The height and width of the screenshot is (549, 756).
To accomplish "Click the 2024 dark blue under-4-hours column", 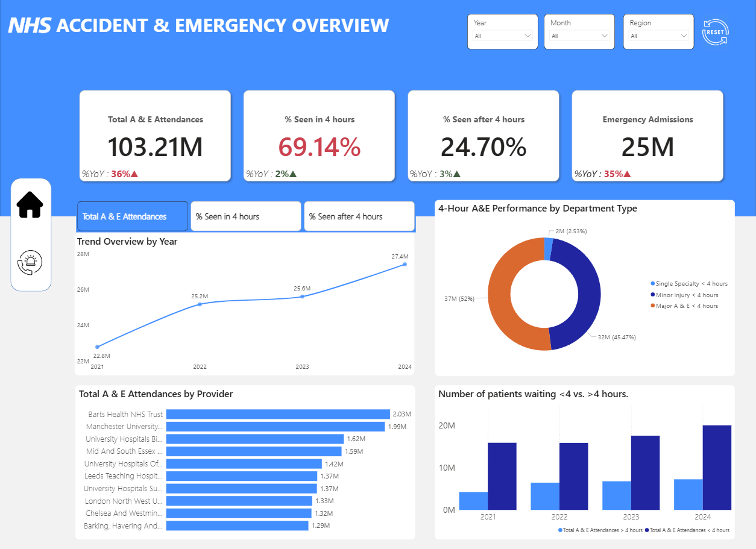I will coord(717,468).
